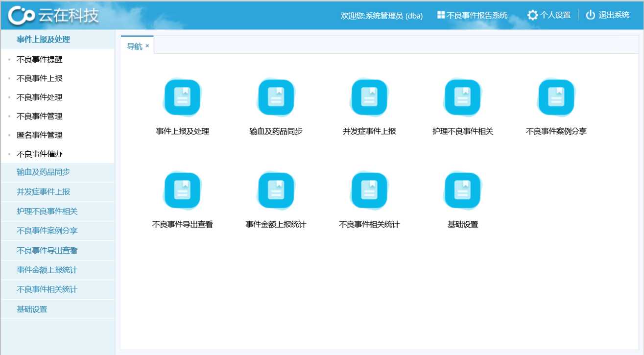Click 退出系统 to log out
This screenshot has height=355, width=644.
pos(608,15)
